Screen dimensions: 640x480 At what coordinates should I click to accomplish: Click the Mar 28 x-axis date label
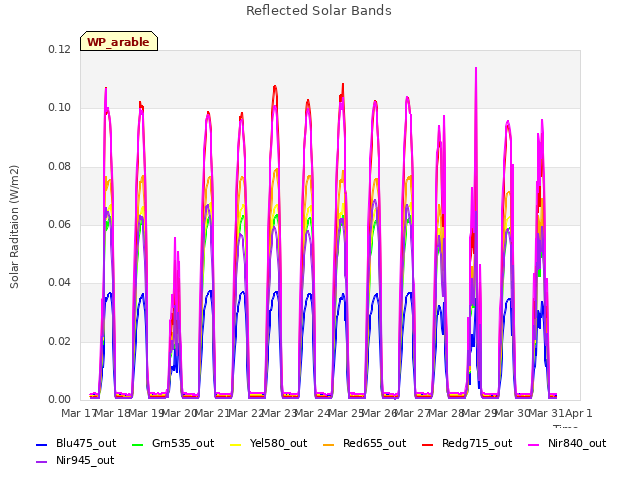tap(446, 413)
